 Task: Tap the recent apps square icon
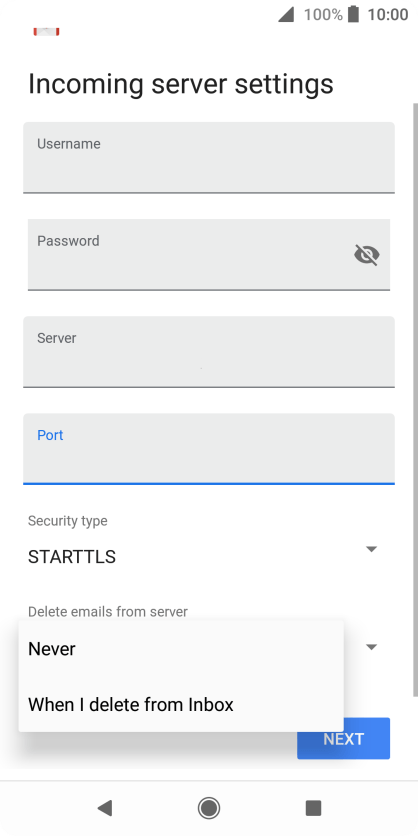313,808
